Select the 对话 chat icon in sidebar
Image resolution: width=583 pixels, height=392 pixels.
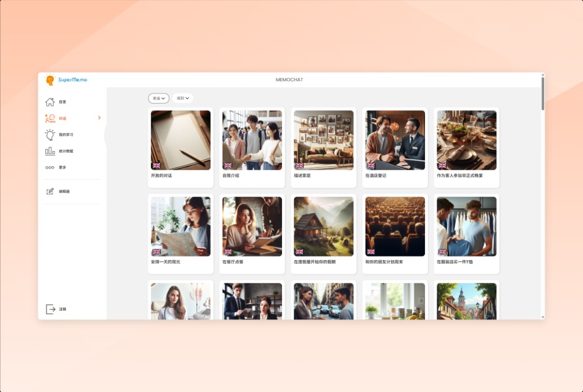click(50, 118)
